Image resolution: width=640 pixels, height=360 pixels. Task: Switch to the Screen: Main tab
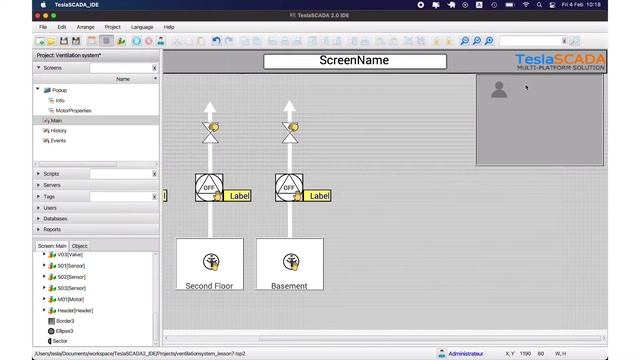tap(52, 246)
